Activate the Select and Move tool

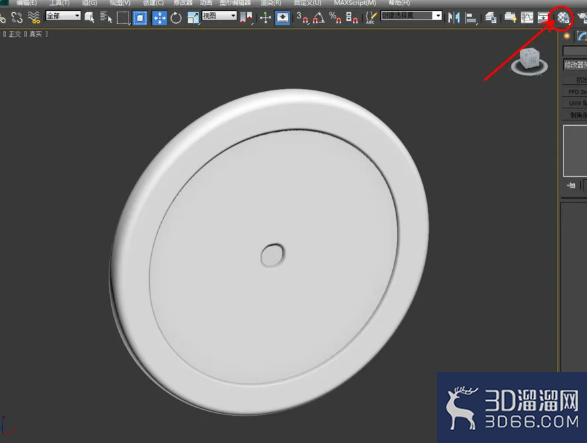[x=159, y=18]
